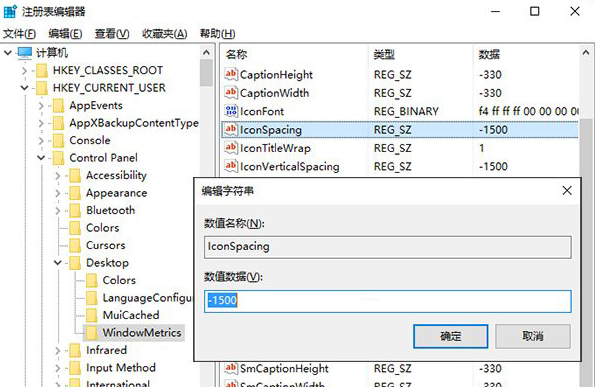
Task: Click the IconTitleWrap data value 1
Action: (x=482, y=148)
